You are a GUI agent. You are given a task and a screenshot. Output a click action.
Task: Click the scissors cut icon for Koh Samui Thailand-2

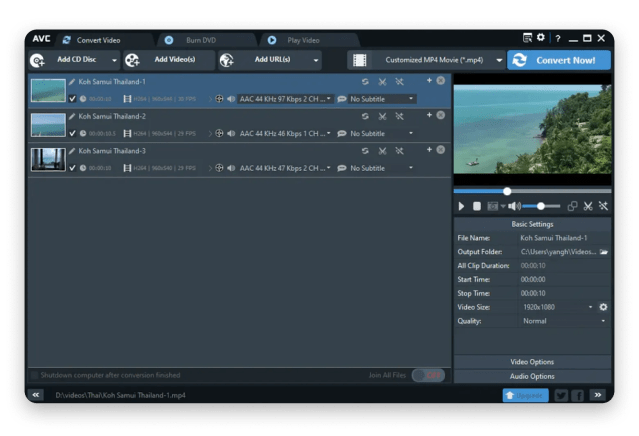pos(382,117)
